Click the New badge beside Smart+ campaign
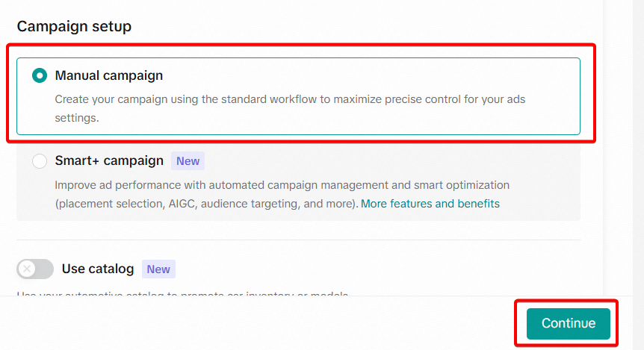This screenshot has height=350, width=644. (188, 161)
